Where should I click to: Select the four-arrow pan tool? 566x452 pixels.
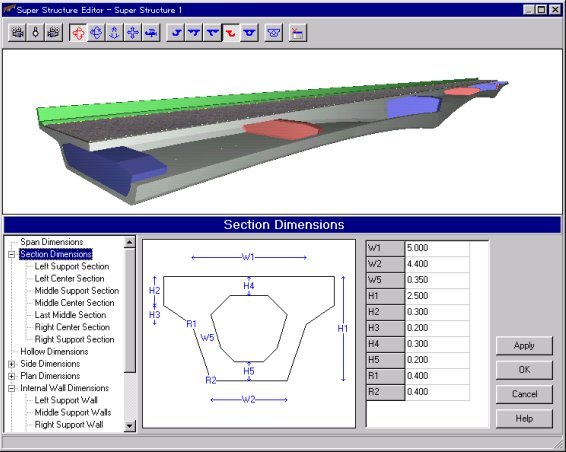click(133, 33)
